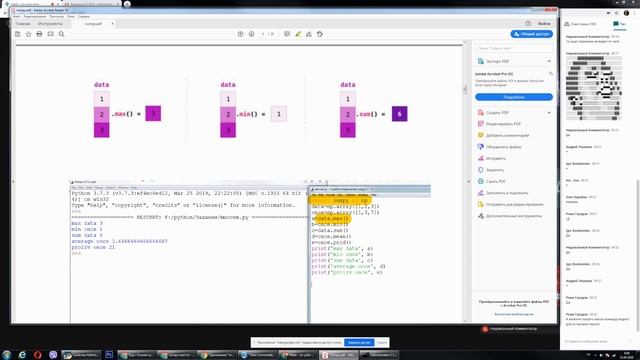Open the help question mark icon
The height and width of the screenshot is (360, 640).
528,24
